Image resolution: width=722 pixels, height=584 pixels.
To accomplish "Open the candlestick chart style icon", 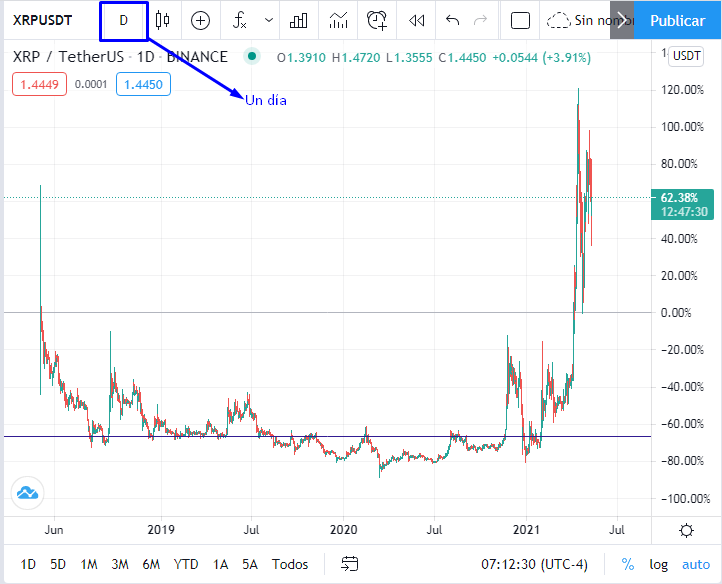I will pyautogui.click(x=163, y=20).
